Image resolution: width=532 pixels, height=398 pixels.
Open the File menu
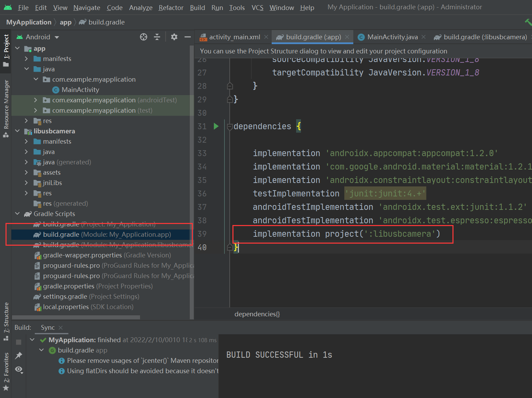pyautogui.click(x=23, y=8)
